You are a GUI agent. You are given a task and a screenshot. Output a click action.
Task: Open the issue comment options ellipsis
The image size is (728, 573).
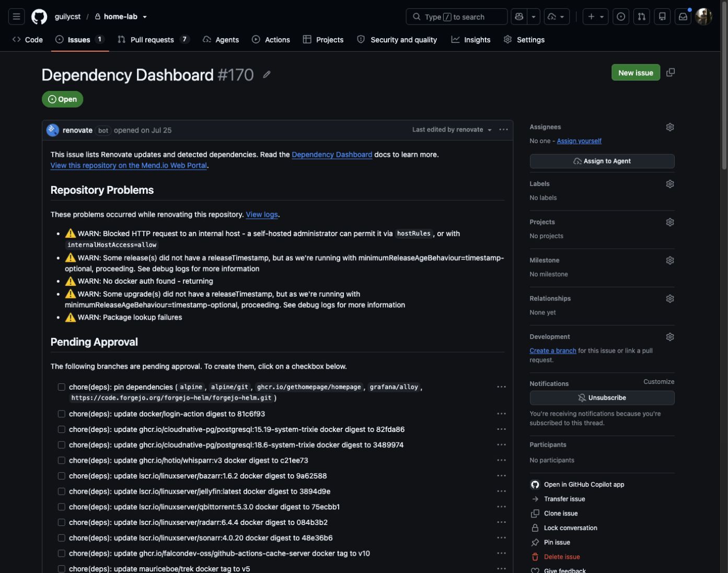(x=503, y=130)
